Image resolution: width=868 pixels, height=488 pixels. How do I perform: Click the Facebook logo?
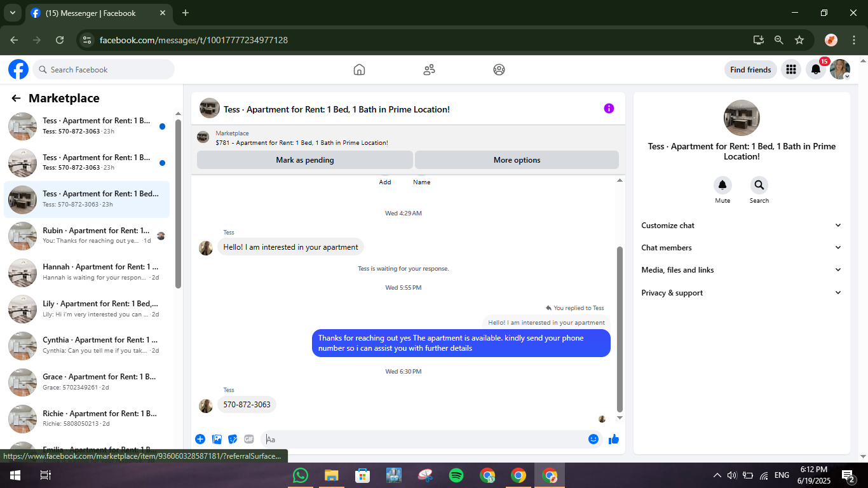pos(18,69)
